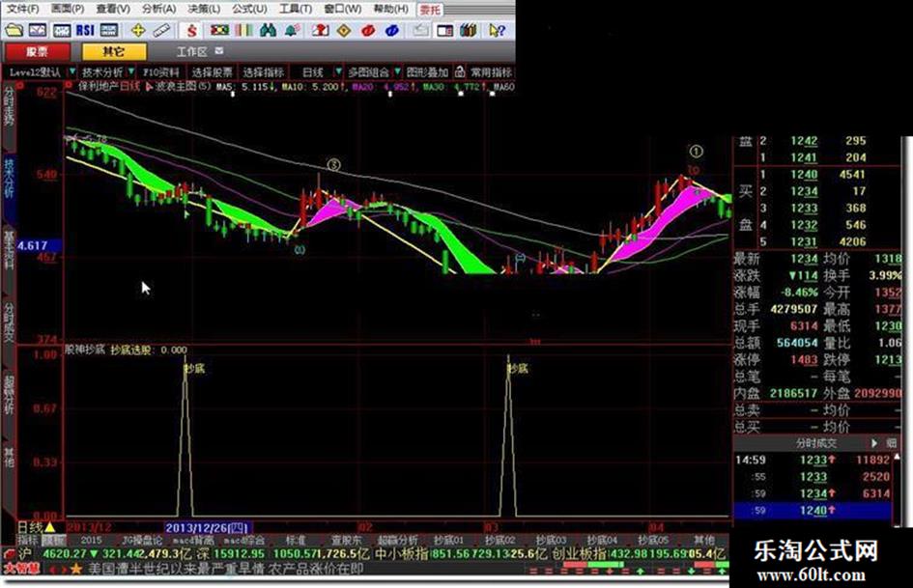Click the 中小板指 index in status bar
This screenshot has height=588, width=913.
coord(402,554)
